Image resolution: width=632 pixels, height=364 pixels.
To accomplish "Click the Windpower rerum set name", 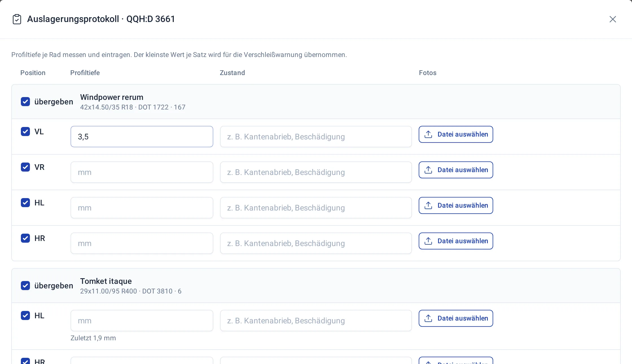I will (112, 97).
